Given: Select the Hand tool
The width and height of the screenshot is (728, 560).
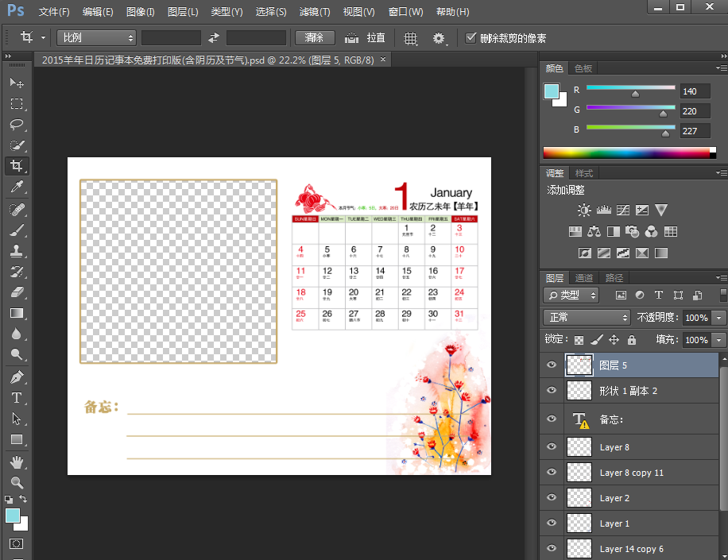Looking at the screenshot, I should coord(16,462).
